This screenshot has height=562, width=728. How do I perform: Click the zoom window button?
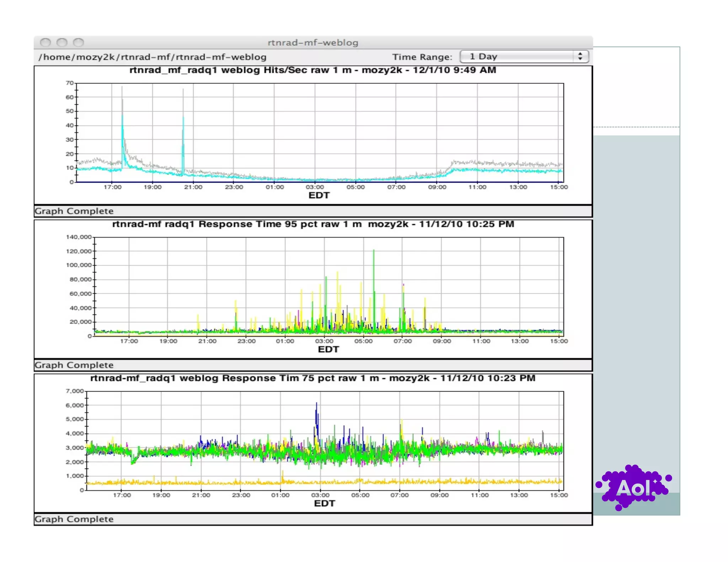[x=78, y=43]
